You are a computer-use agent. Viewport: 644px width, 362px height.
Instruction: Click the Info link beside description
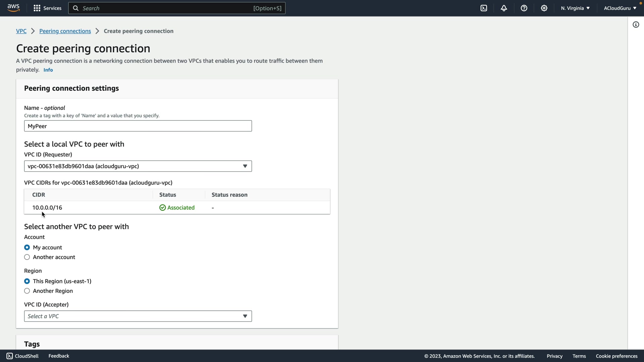point(48,70)
